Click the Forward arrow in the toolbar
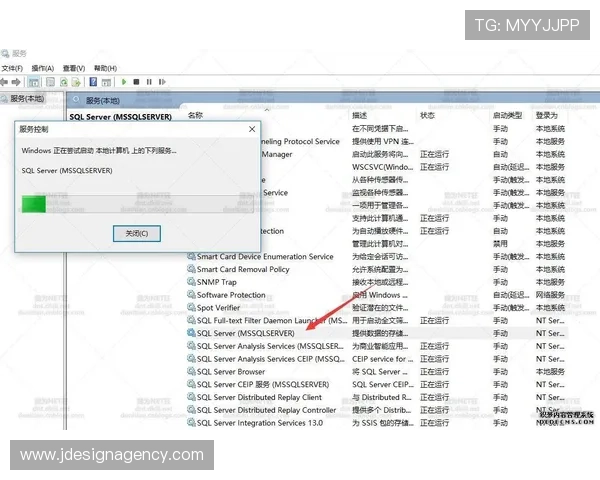 point(16,82)
